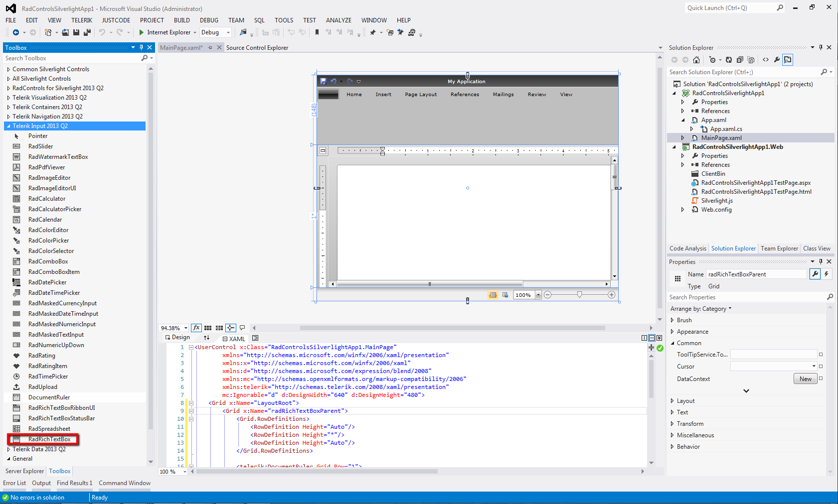
Task: Expand the Telerik Data 2013 Q2 group
Action: 8,449
